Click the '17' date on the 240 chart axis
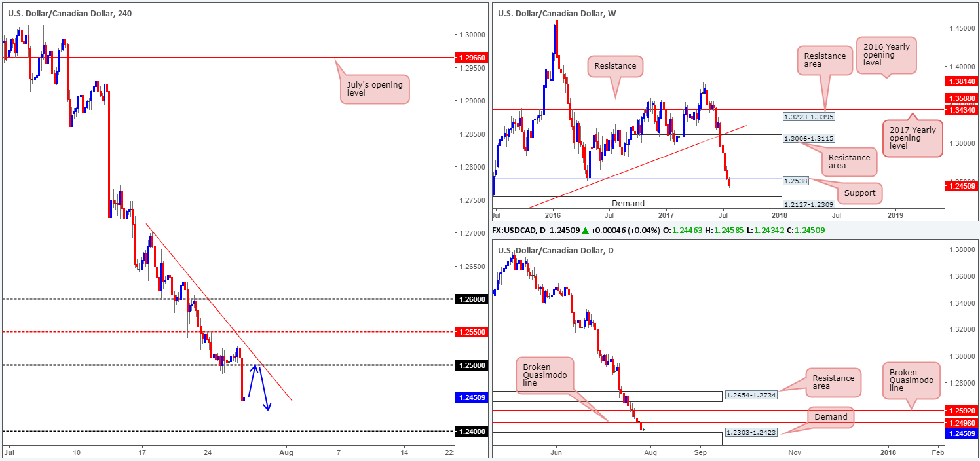980x461 pixels. [x=141, y=452]
